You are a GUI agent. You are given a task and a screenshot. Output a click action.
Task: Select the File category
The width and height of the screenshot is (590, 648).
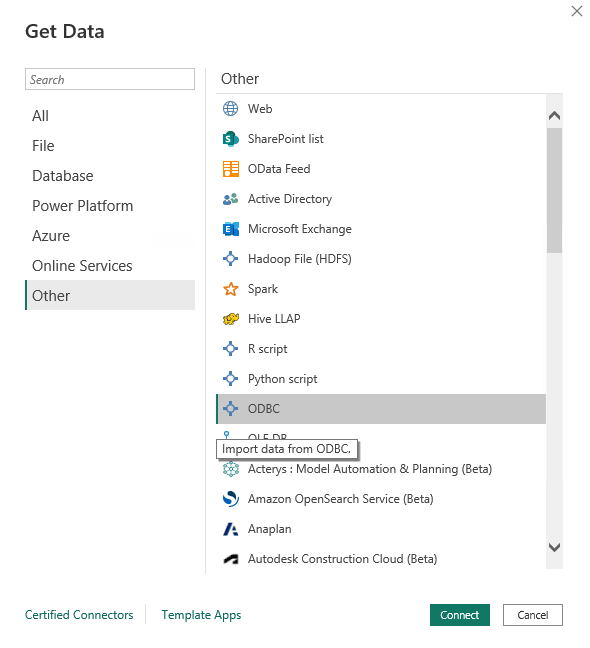coord(110,146)
